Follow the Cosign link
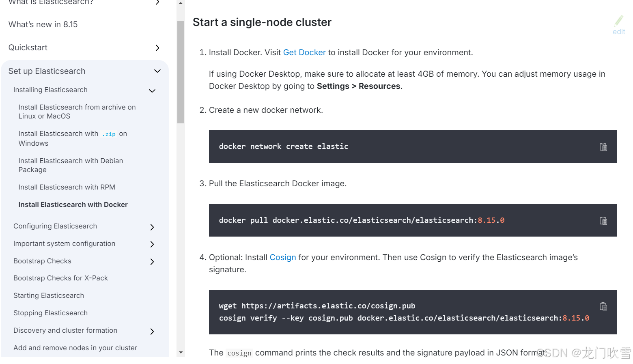The image size is (633, 364). [283, 257]
